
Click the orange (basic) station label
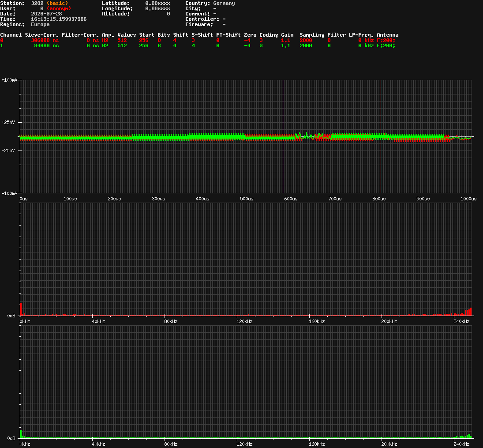tap(57, 3)
